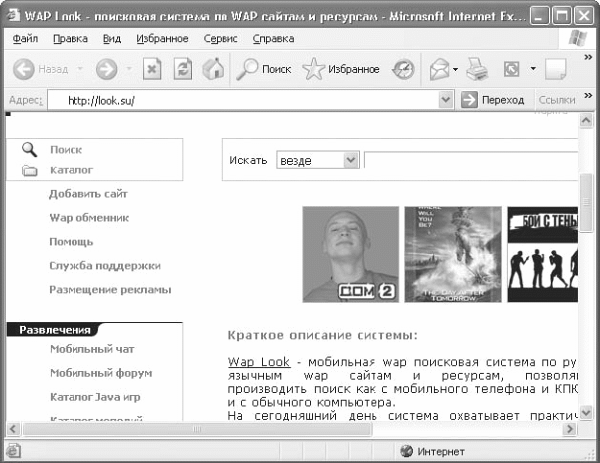Expand the address bar dropdown arrow
This screenshot has height=463, width=600.
445,100
